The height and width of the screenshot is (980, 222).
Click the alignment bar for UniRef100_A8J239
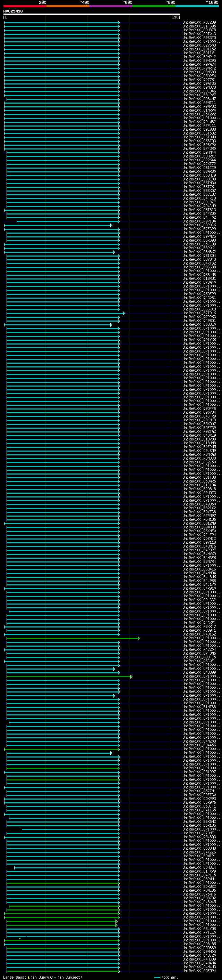62,23
